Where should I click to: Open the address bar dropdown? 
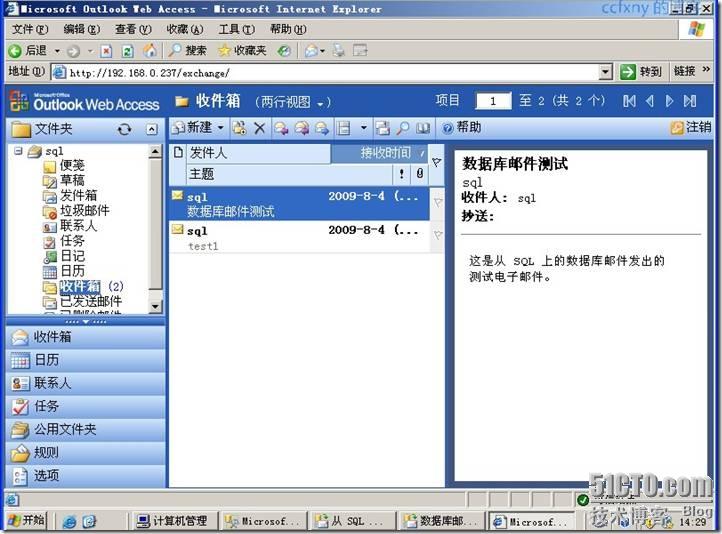[x=606, y=72]
